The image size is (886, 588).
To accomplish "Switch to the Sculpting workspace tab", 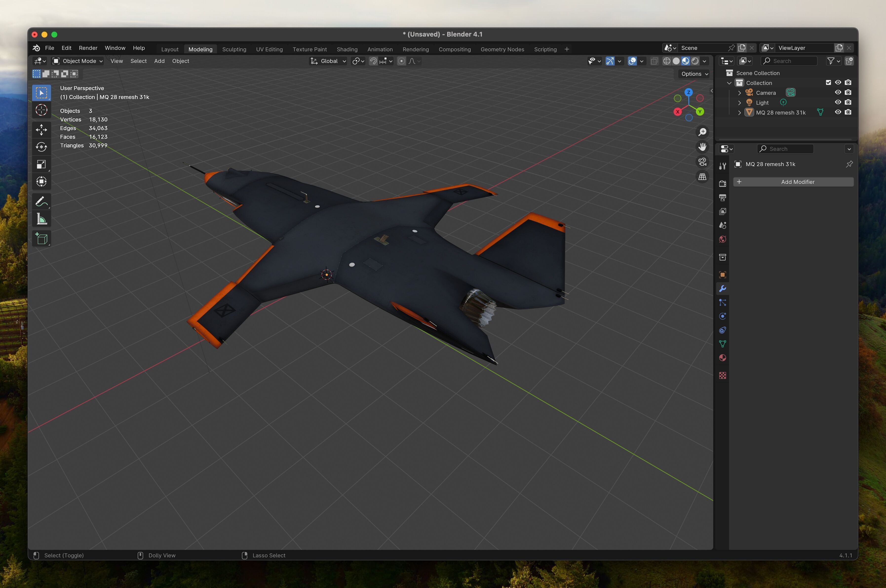I will (234, 50).
